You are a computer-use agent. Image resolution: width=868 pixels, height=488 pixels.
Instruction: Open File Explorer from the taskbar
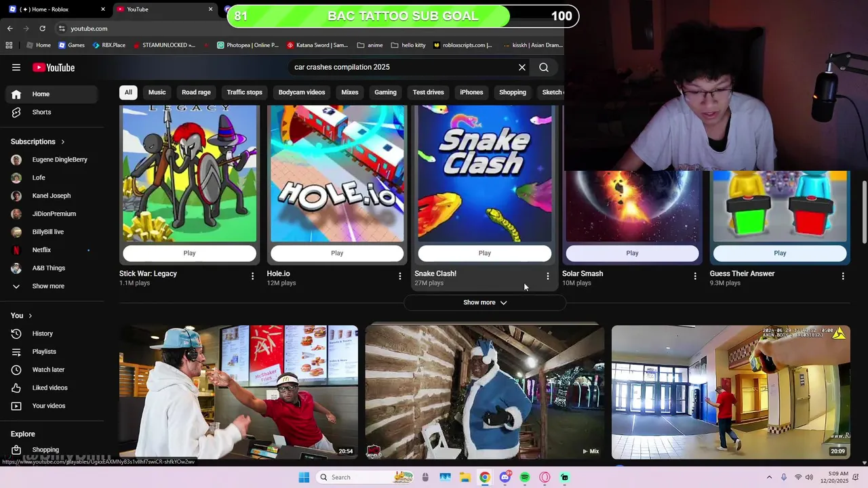[x=465, y=477]
